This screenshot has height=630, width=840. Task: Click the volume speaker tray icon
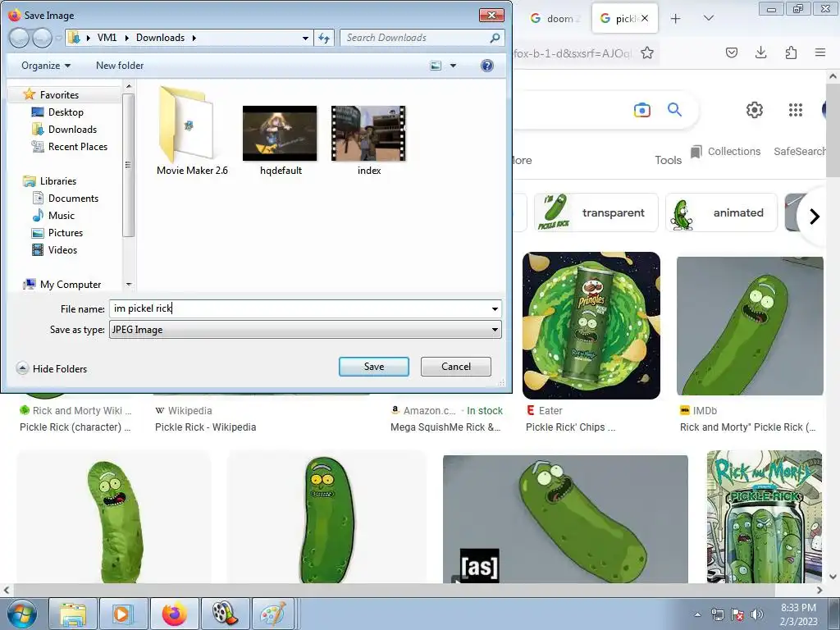756,614
